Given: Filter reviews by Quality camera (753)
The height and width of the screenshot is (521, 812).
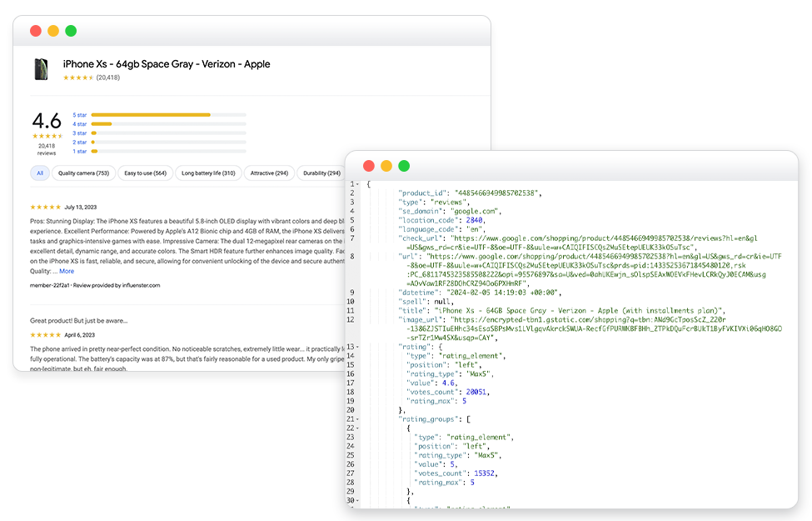Looking at the screenshot, I should coord(83,173).
